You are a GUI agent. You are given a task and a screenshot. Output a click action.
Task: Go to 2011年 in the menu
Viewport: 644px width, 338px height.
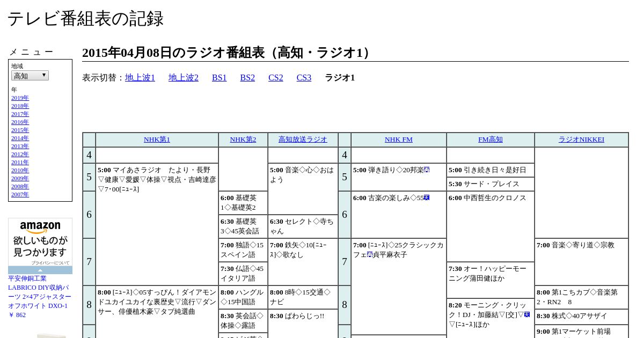point(20,163)
